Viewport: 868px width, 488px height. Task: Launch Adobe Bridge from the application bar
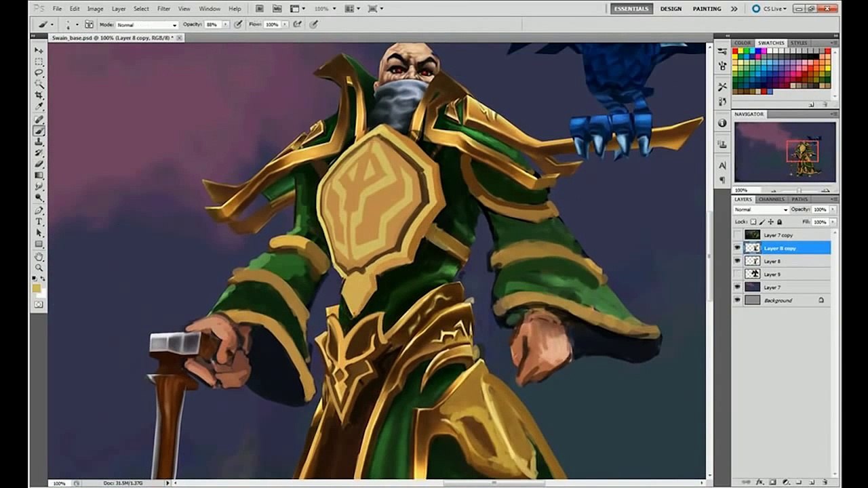click(x=260, y=9)
